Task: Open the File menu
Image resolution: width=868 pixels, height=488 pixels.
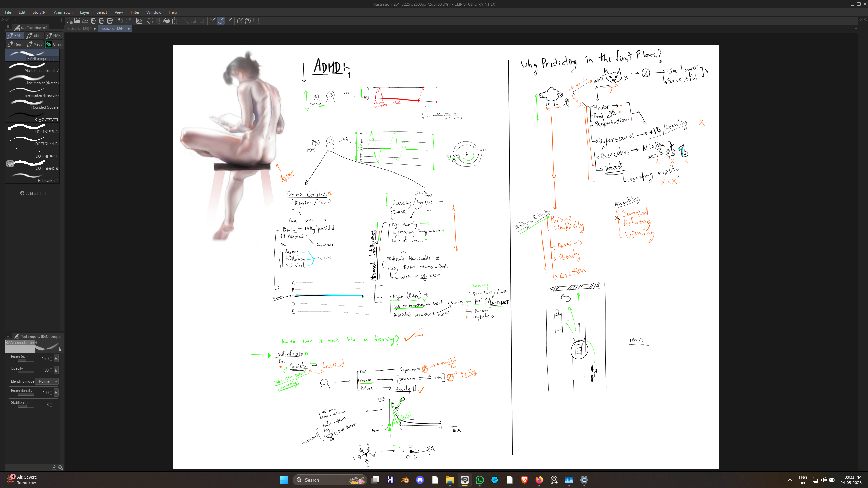Action: tap(8, 12)
